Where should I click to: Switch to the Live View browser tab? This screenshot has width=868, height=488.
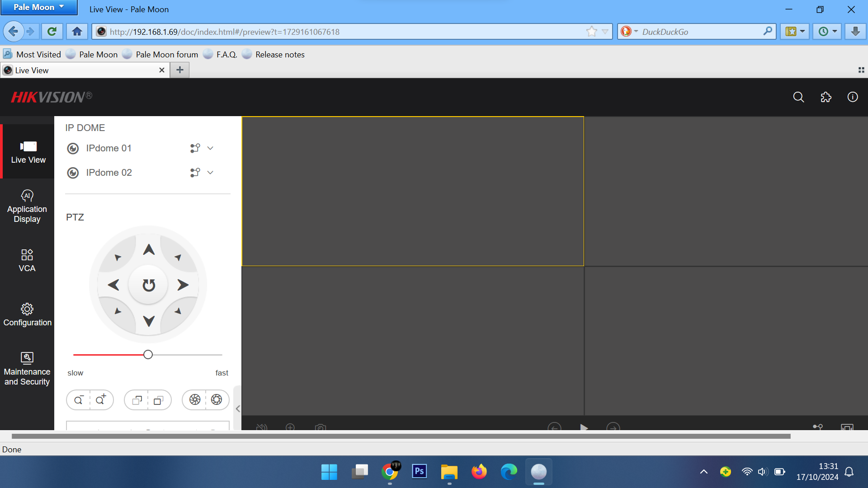81,70
